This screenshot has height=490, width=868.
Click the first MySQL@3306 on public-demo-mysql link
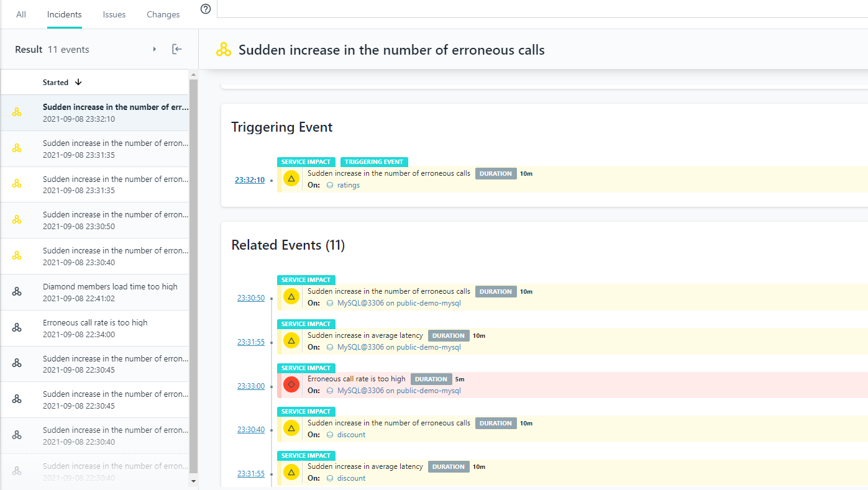pyautogui.click(x=398, y=303)
